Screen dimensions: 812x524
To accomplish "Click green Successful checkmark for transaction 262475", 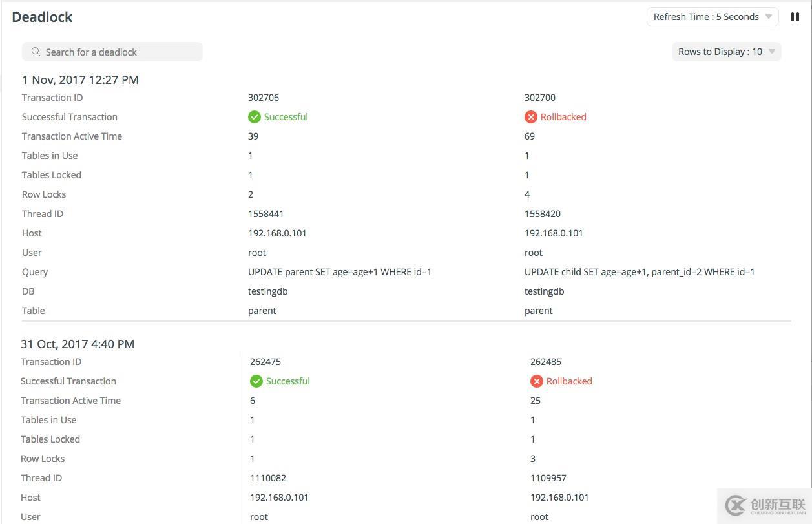I will [x=256, y=381].
